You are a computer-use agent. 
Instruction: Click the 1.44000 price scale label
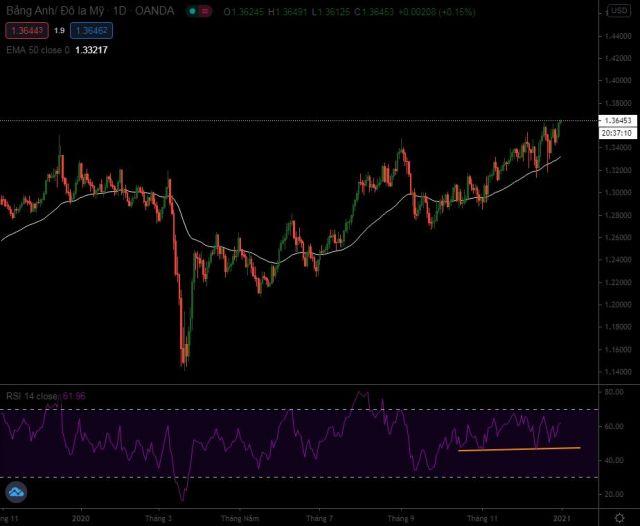[618, 36]
